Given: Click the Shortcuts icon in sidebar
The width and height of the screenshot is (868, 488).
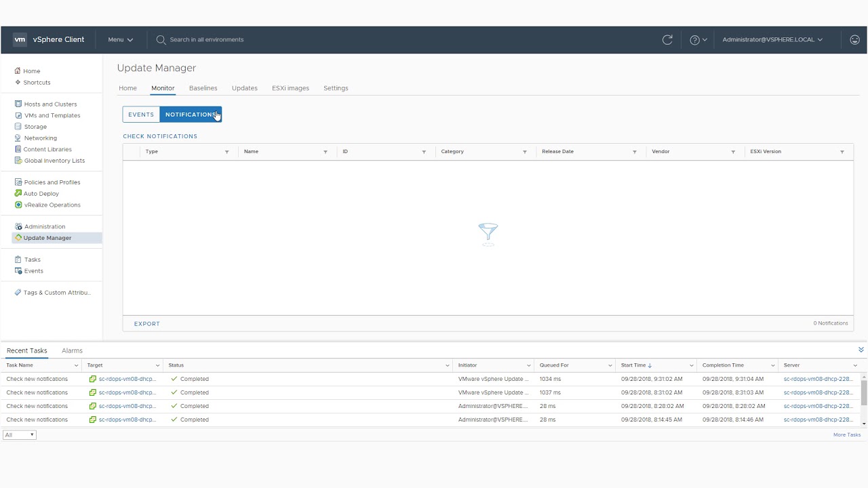Looking at the screenshot, I should (18, 82).
